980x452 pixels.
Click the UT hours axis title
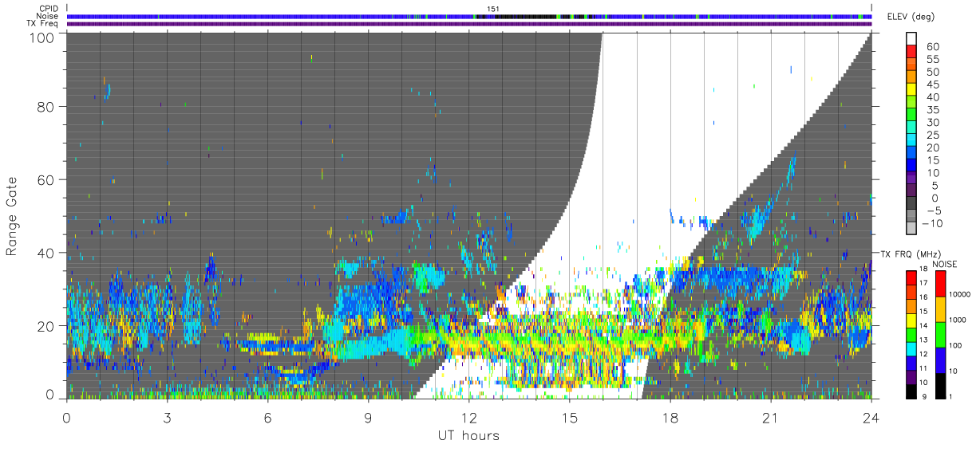click(x=468, y=436)
